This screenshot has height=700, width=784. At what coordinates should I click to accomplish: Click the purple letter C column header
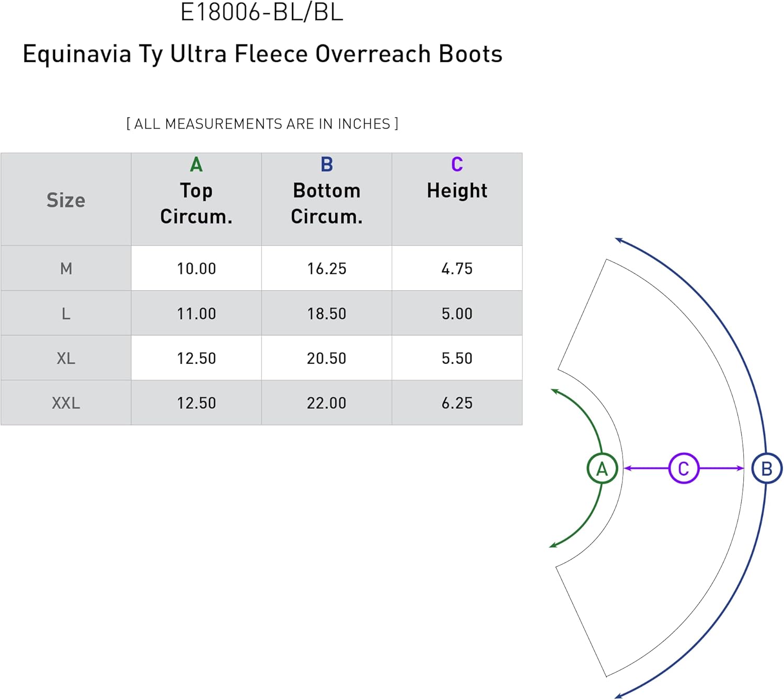(x=457, y=165)
